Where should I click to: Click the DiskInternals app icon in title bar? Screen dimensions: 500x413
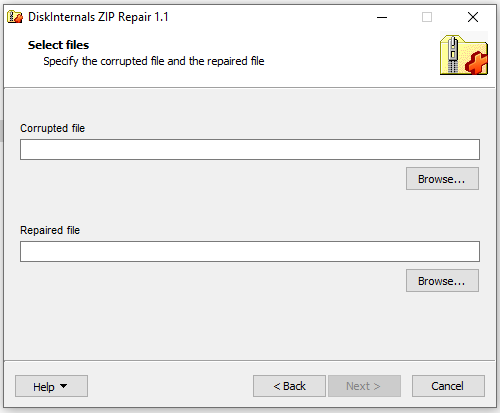pos(15,17)
